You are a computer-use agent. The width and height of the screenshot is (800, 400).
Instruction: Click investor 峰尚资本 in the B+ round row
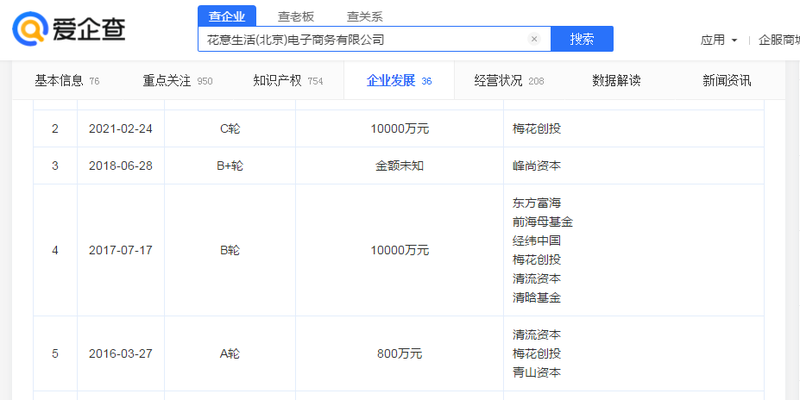(536, 166)
